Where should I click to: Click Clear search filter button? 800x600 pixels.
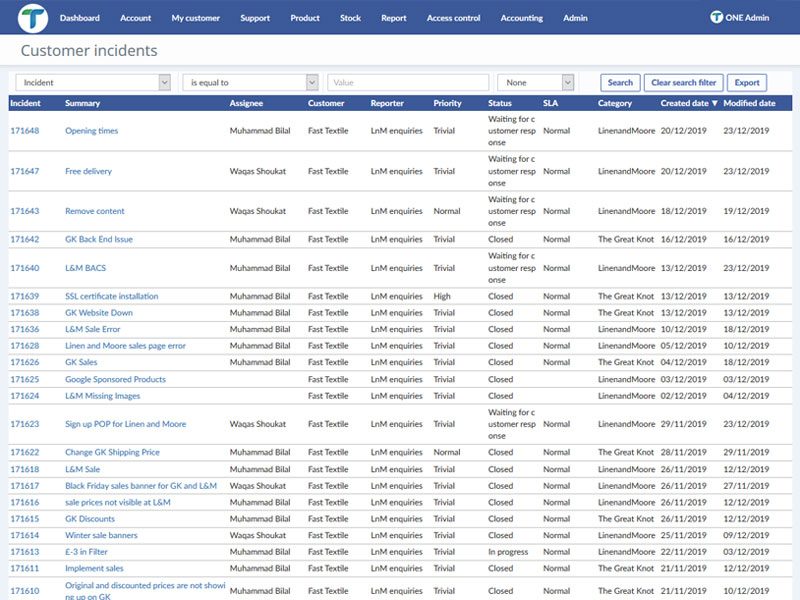(x=684, y=83)
